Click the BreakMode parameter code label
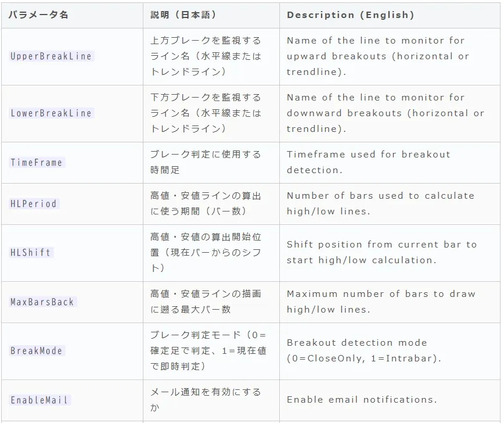 click(x=37, y=350)
